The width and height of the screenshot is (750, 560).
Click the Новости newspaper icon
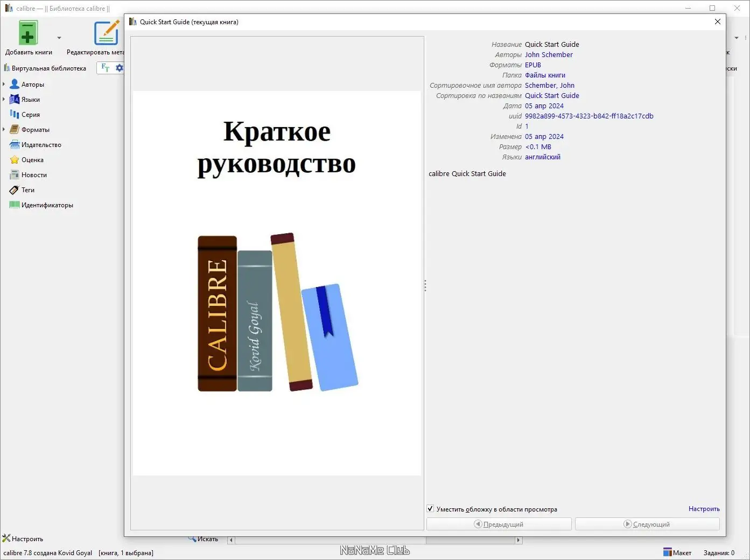point(15,174)
